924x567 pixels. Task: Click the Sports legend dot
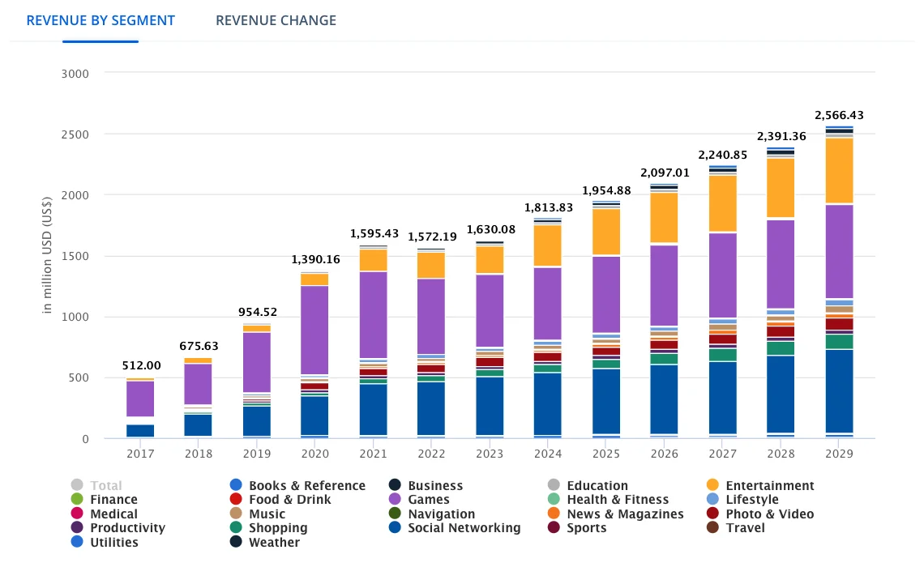(x=554, y=526)
